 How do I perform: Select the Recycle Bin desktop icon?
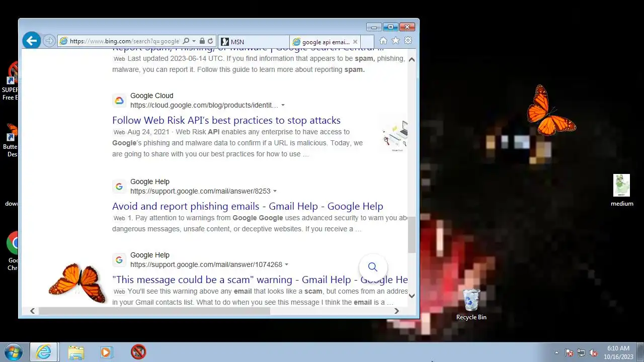click(471, 304)
